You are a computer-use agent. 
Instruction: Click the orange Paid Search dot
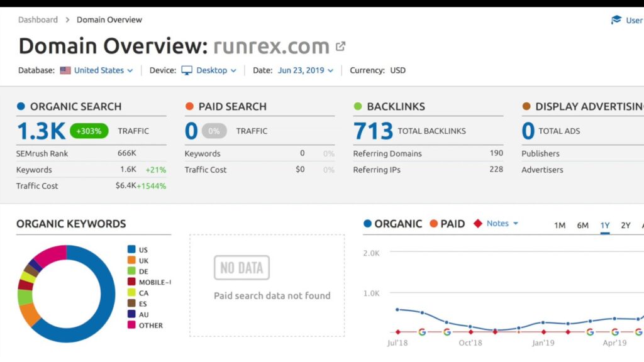coord(189,106)
